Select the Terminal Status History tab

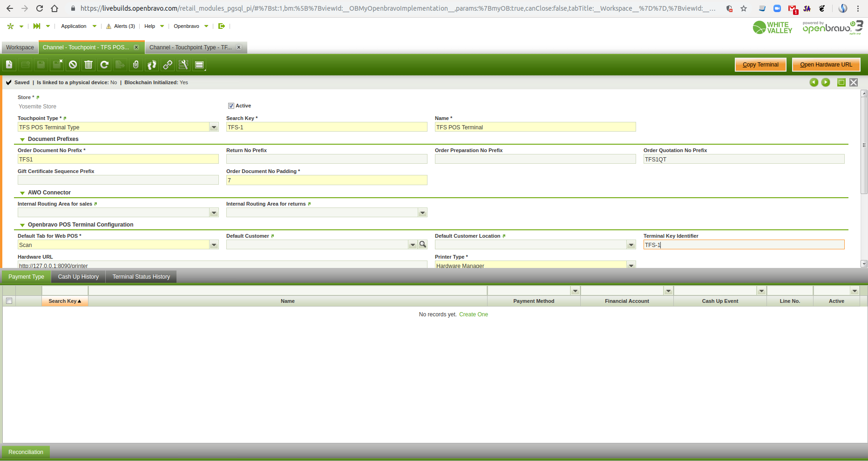pyautogui.click(x=141, y=277)
